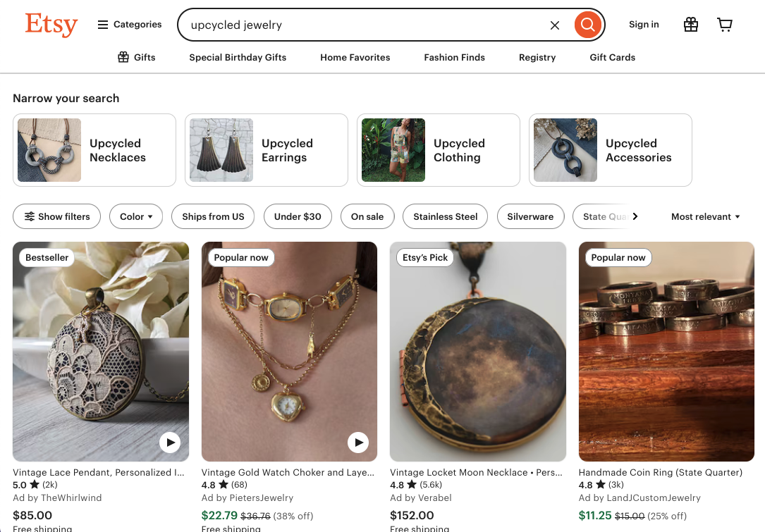This screenshot has height=532, width=765.
Task: Click the search input field
Action: coord(363,25)
